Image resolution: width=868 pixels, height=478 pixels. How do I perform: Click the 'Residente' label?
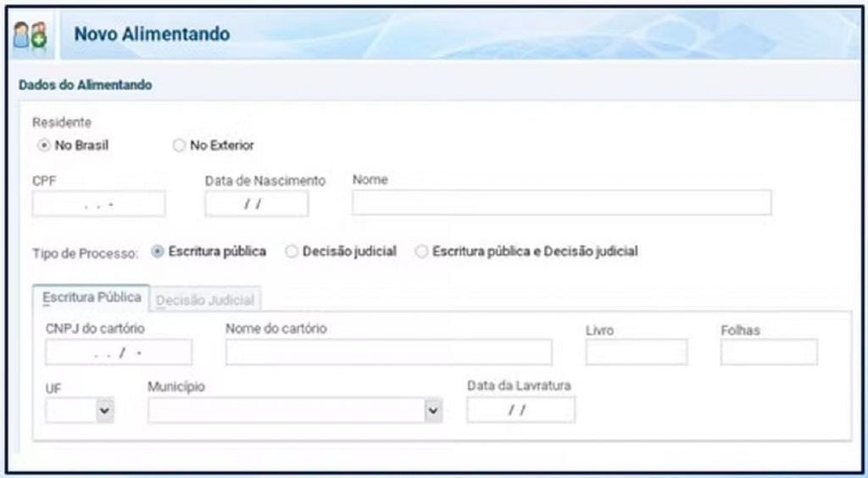click(62, 122)
